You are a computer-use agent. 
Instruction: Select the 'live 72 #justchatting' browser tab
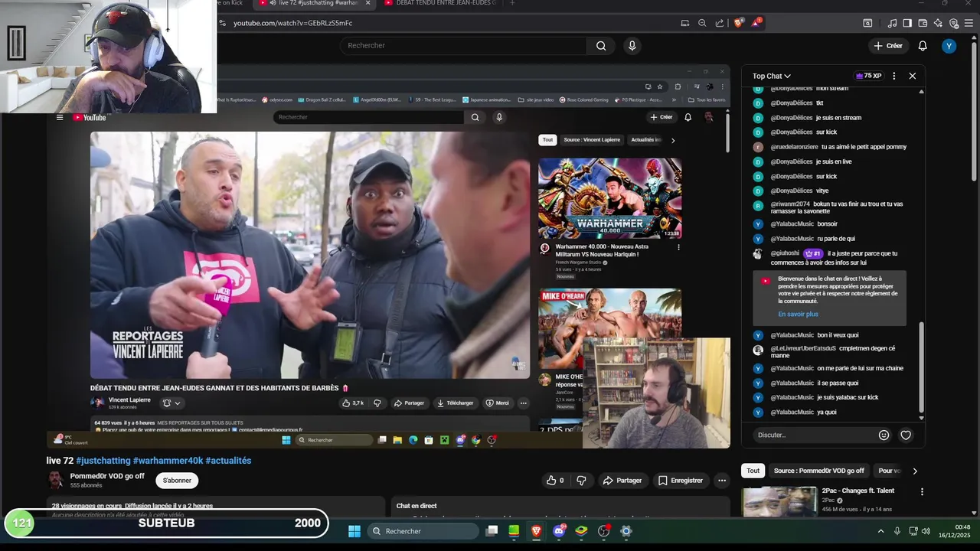point(313,3)
